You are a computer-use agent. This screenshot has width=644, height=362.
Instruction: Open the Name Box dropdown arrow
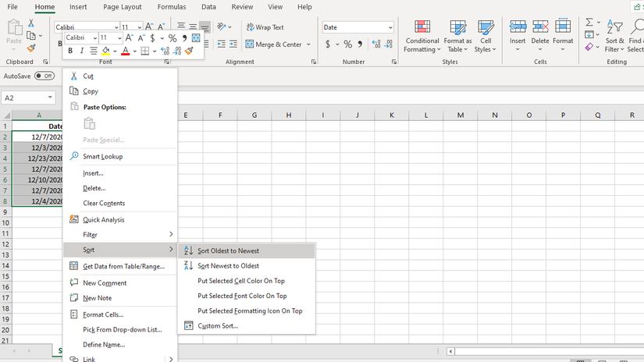coord(51,98)
